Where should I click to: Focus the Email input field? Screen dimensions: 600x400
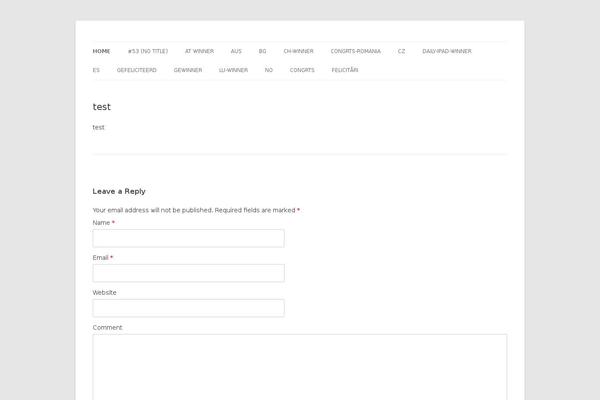(188, 273)
